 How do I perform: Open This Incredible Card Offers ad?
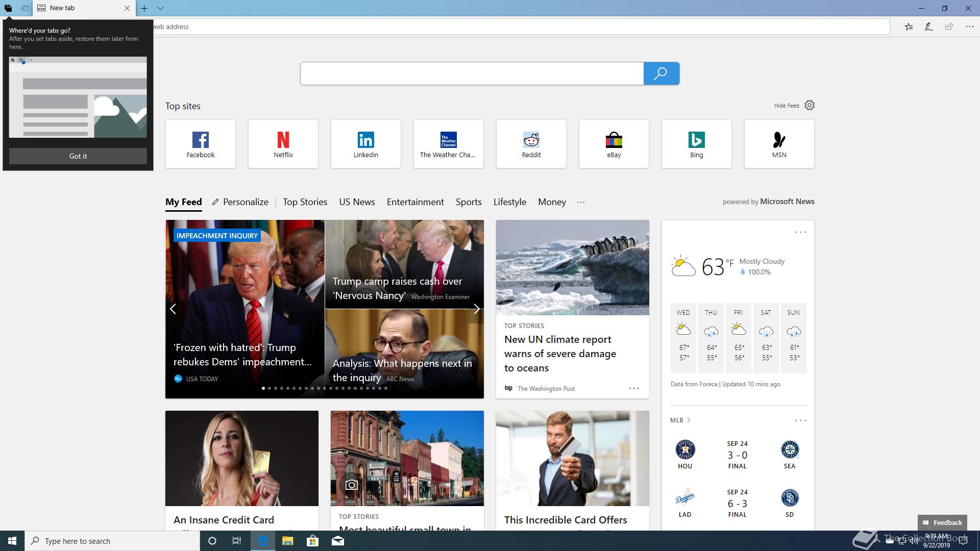[x=573, y=470]
